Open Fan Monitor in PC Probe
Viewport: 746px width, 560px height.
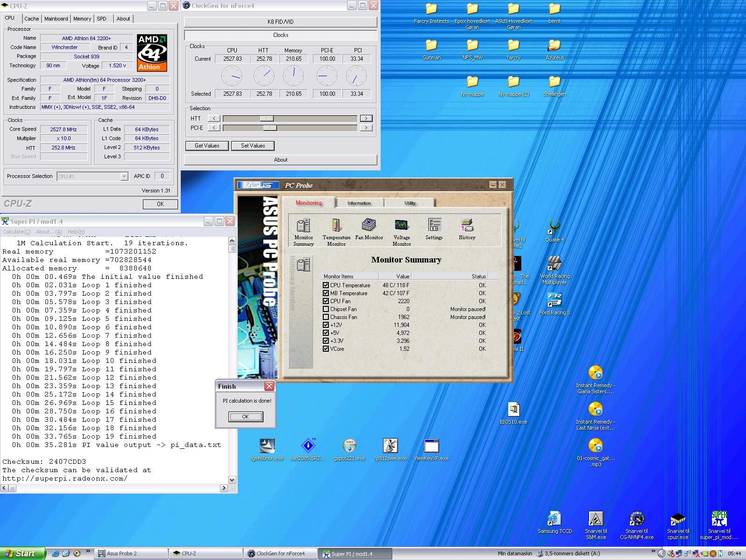point(369,229)
